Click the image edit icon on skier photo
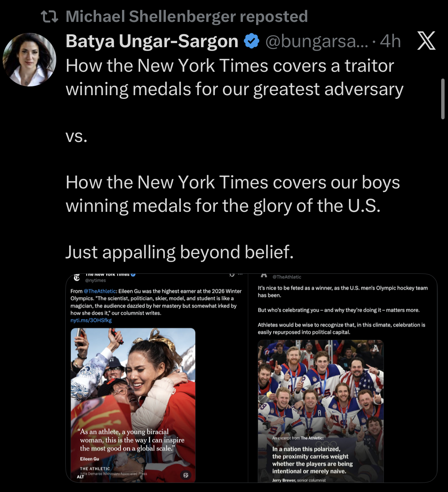Screen dimensions: 448x492 186,475
